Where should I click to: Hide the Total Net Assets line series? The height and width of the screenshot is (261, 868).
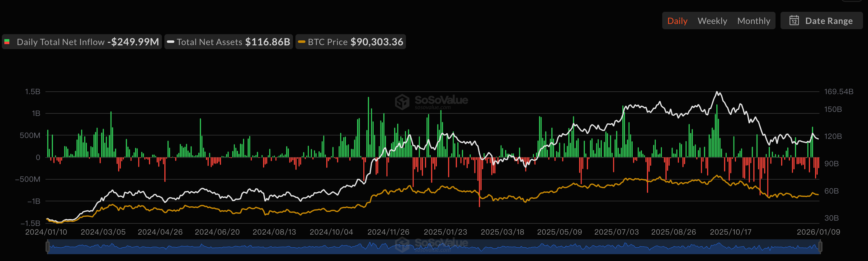(209, 42)
